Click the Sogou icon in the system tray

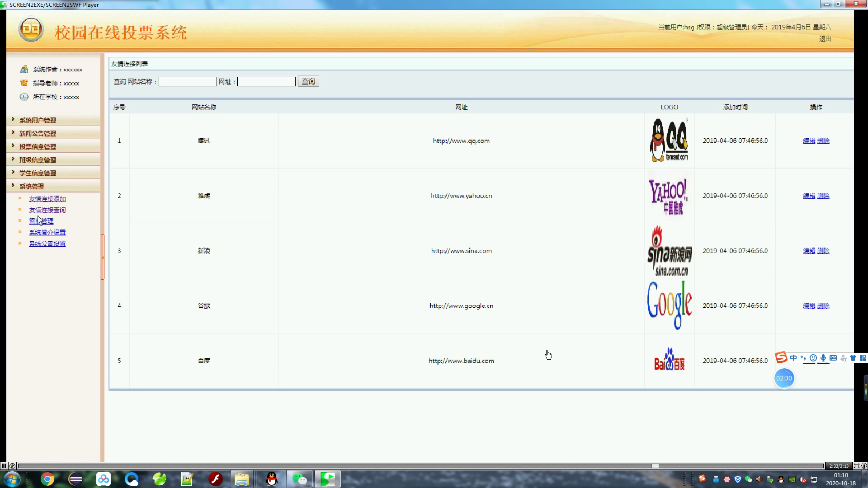pyautogui.click(x=702, y=479)
